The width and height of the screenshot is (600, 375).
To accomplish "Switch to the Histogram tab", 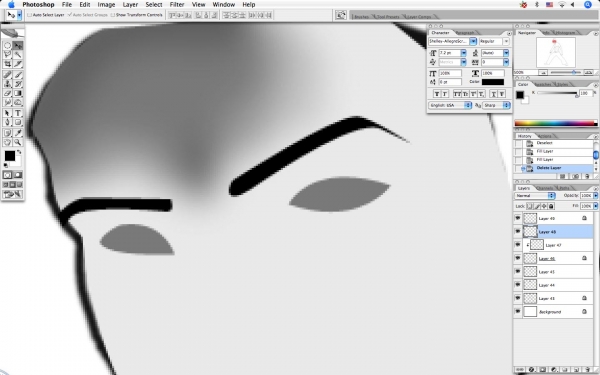I will pyautogui.click(x=566, y=33).
